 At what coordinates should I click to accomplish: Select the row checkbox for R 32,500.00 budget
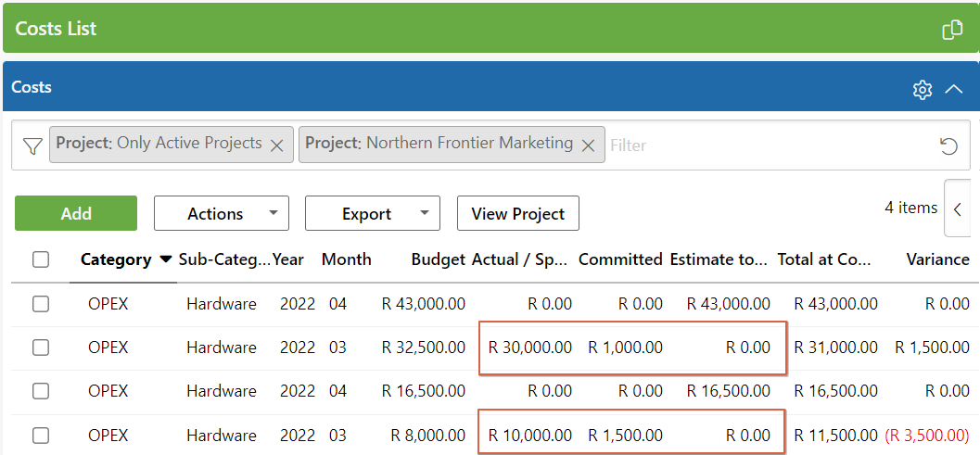click(x=41, y=348)
